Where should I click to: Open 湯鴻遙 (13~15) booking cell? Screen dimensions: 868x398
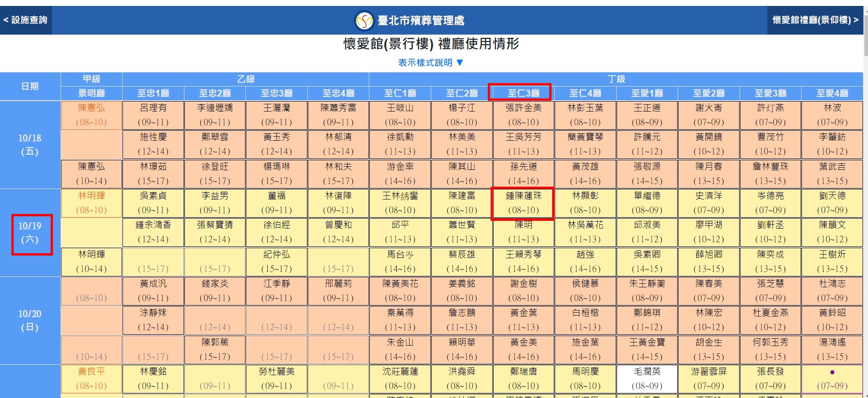click(832, 350)
